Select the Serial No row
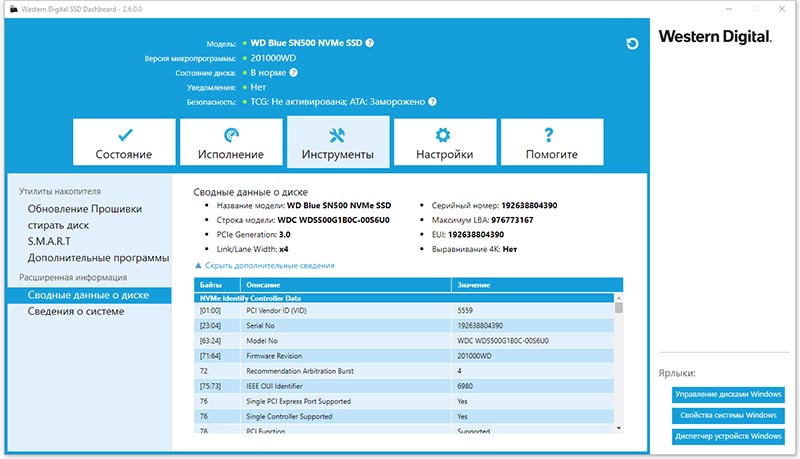800x459 pixels. tap(404, 325)
